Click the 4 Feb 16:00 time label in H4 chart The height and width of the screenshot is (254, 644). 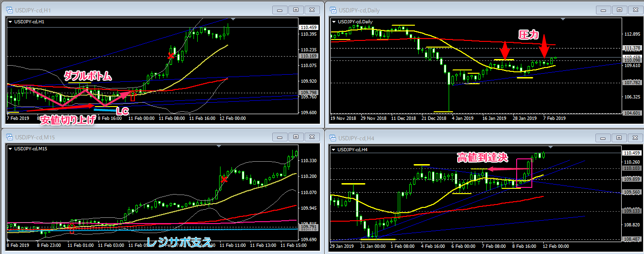coord(433,246)
